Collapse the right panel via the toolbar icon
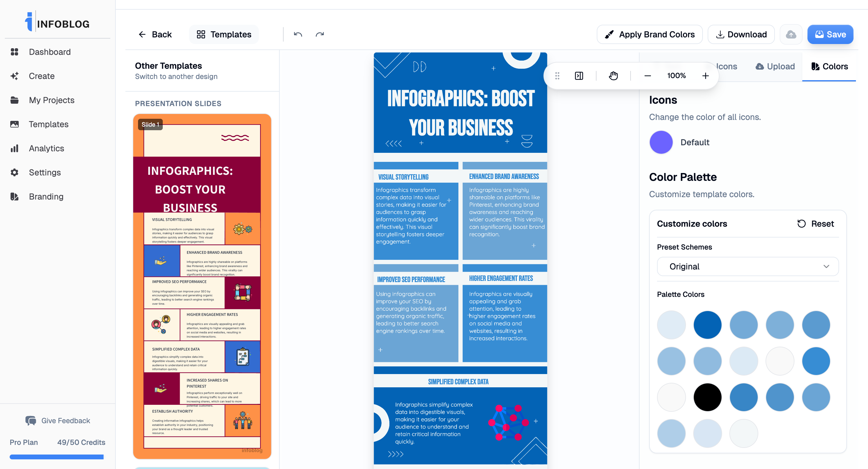This screenshot has width=868, height=469. point(579,75)
